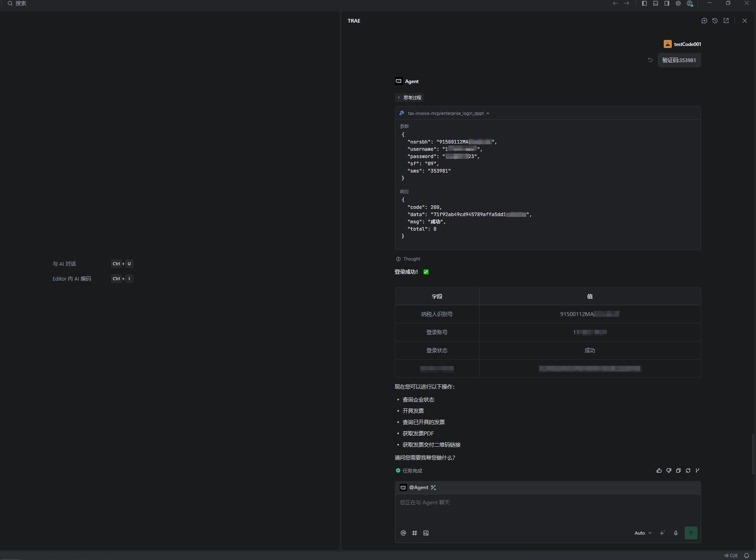Image resolution: width=756 pixels, height=560 pixels.
Task: Give a thumbs up to the response
Action: coord(659,470)
